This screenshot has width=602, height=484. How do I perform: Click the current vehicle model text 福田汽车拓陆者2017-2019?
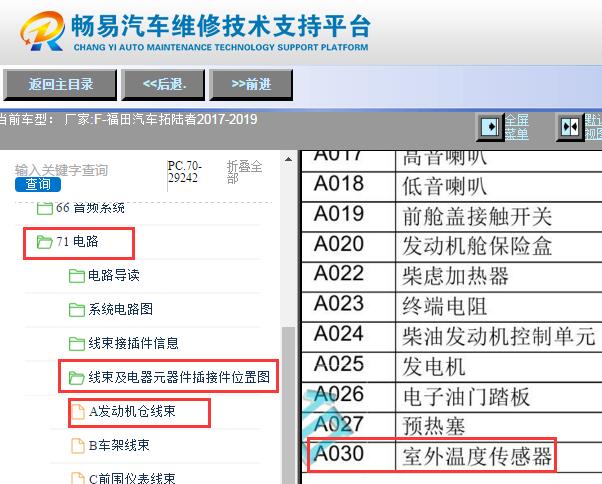(182, 119)
